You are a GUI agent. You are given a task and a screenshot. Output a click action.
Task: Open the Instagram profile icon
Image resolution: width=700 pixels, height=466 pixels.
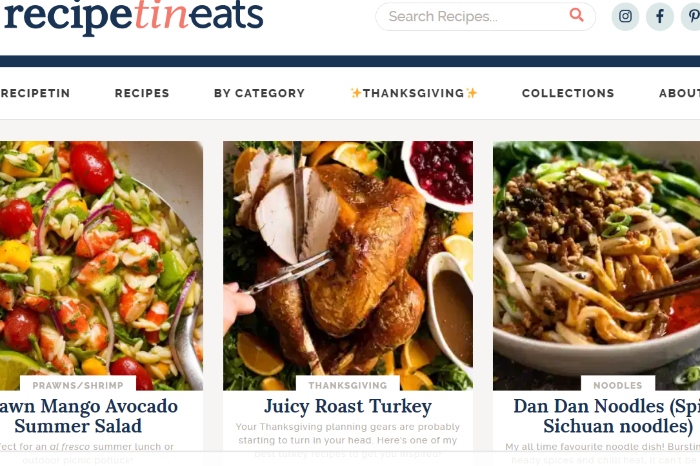pyautogui.click(x=625, y=17)
